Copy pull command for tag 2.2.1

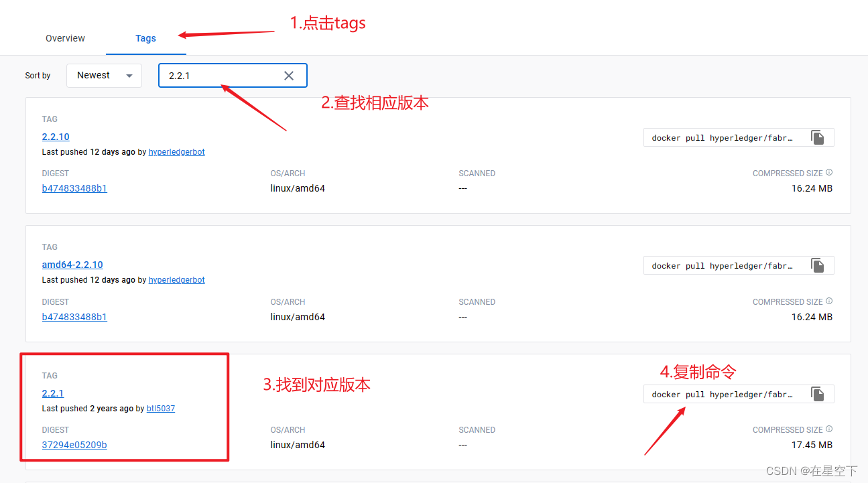(817, 394)
